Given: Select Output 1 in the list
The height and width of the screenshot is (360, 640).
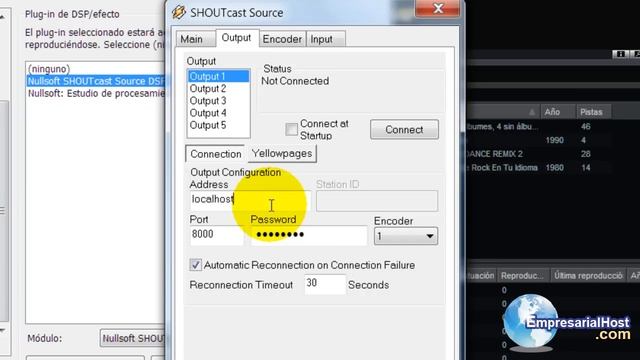Looking at the screenshot, I should pyautogui.click(x=218, y=76).
